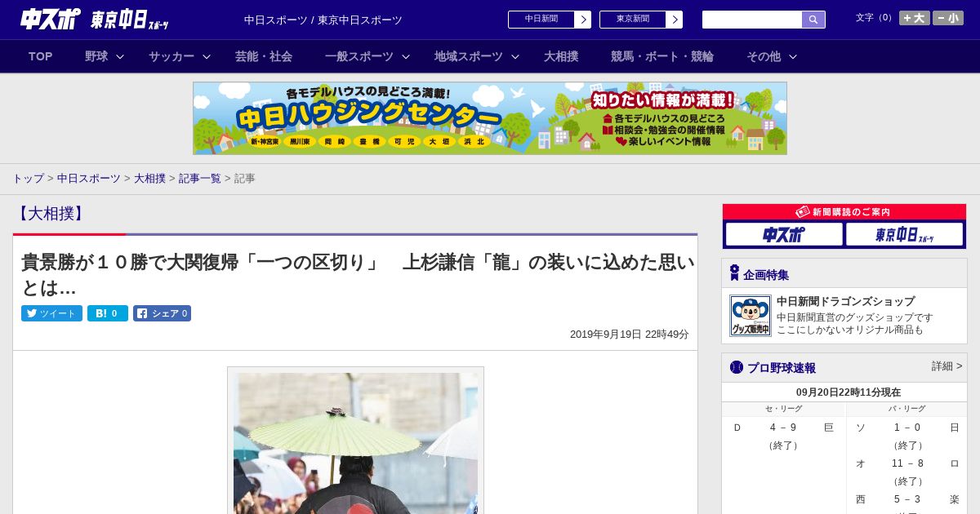Click the 中日スポーツ breadcrumb link
Screen dimensions: 980x514
coord(89,178)
